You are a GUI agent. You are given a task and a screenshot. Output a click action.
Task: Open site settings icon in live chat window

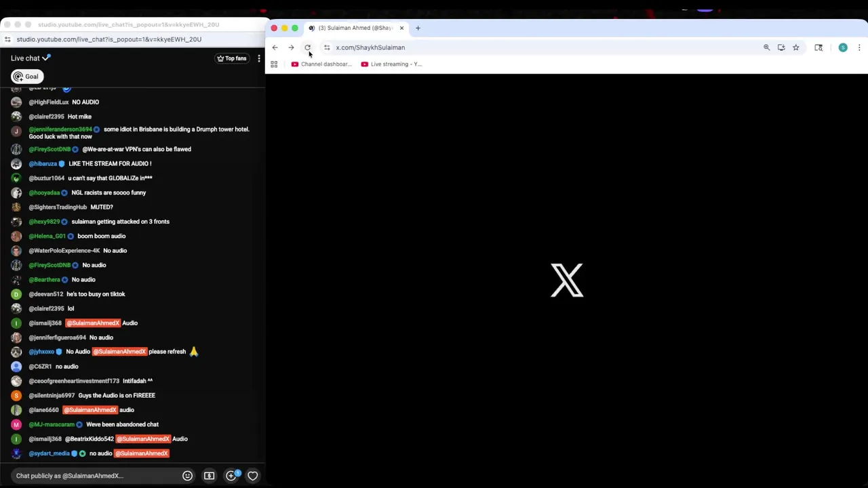click(7, 39)
